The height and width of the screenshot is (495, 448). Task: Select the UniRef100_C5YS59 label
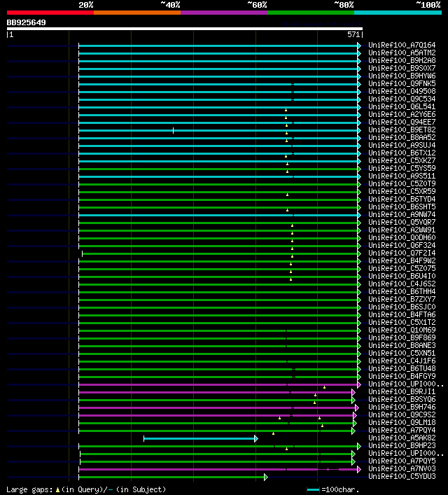click(x=402, y=168)
